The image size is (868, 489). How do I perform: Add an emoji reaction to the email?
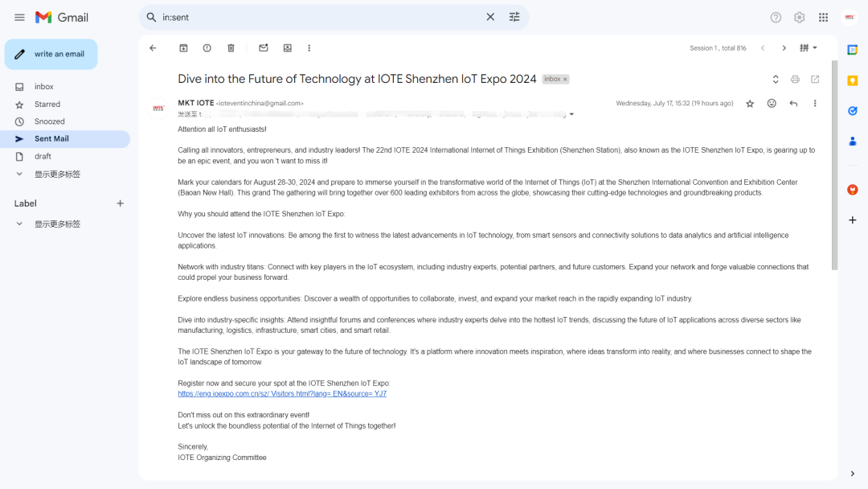(772, 104)
